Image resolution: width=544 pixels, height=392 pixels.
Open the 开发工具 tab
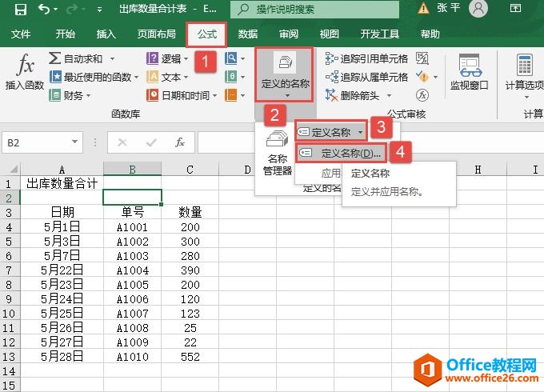379,34
